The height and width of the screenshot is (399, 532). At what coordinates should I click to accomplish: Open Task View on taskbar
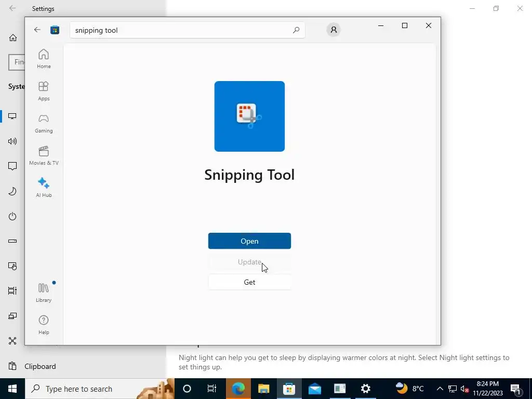pyautogui.click(x=212, y=389)
